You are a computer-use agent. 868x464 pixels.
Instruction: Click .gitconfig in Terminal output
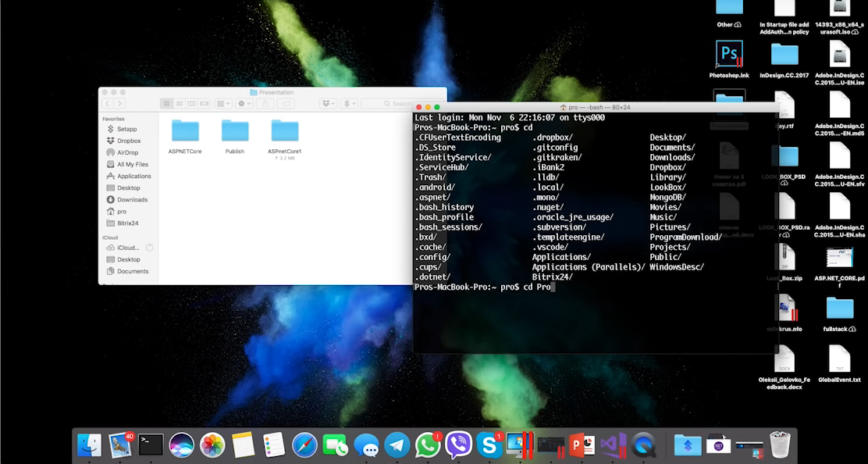click(x=555, y=148)
